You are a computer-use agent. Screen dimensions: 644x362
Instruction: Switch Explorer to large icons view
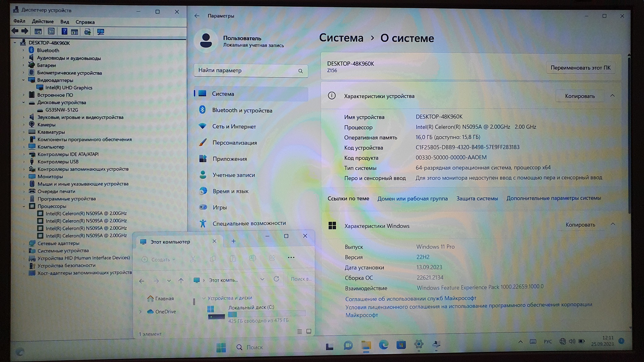309,332
